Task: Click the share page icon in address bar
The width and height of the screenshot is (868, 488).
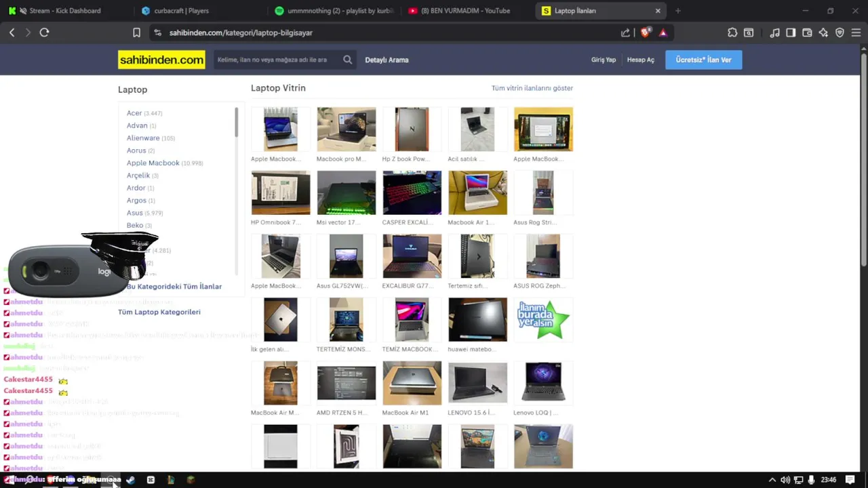Action: click(625, 33)
